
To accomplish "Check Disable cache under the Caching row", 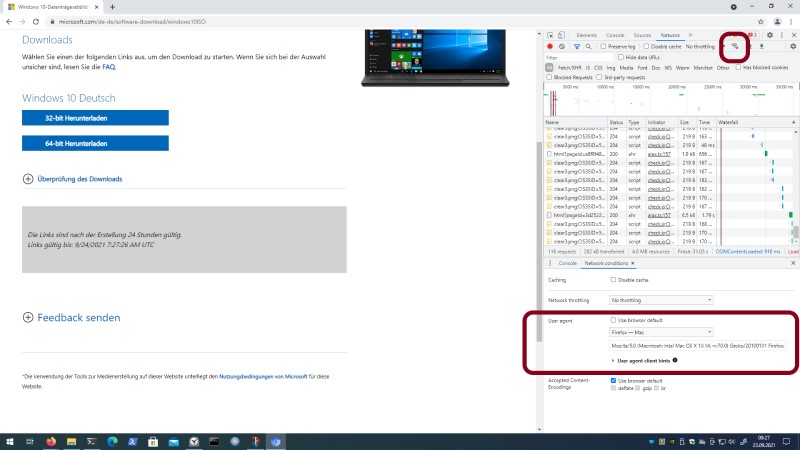I will 613,280.
